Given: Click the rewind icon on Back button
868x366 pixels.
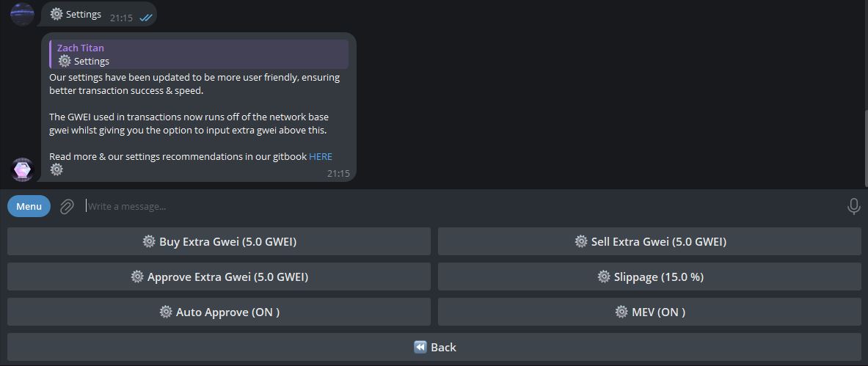Looking at the screenshot, I should coord(420,347).
